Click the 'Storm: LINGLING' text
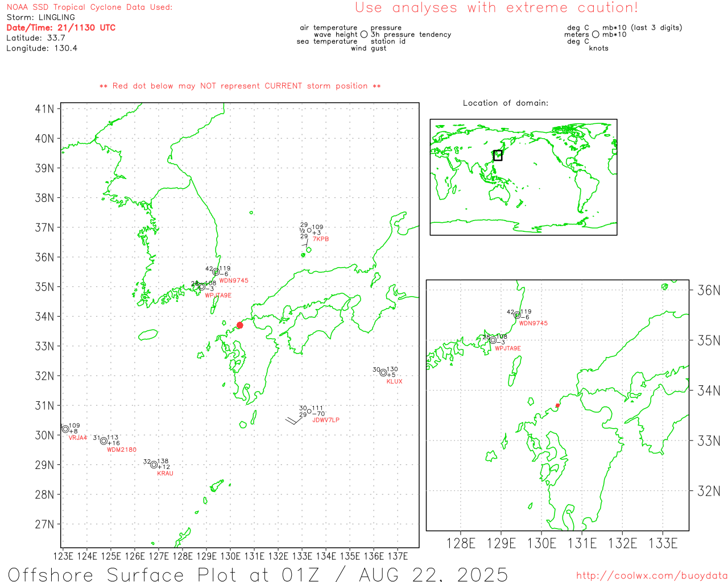Screen dimensions: 728x582 coord(40,18)
